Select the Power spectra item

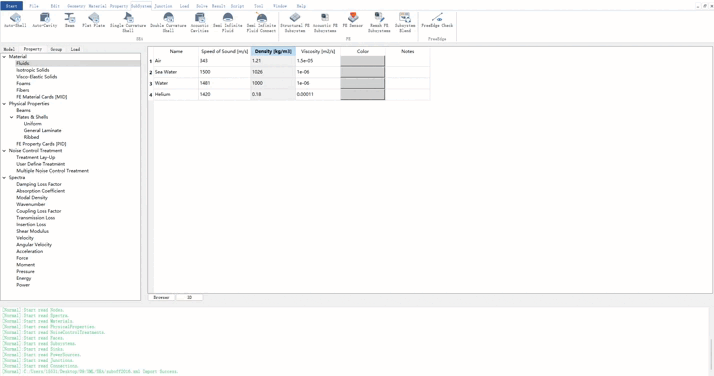[x=23, y=285]
